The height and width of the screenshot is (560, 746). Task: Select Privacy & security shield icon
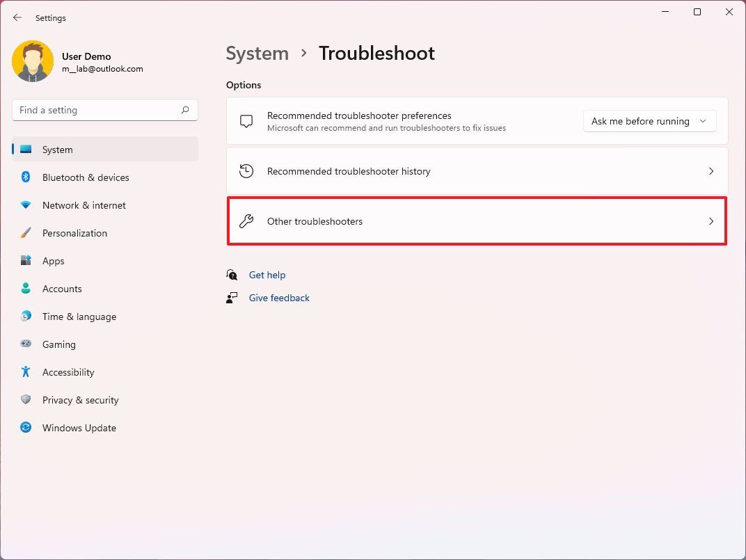[x=26, y=400]
